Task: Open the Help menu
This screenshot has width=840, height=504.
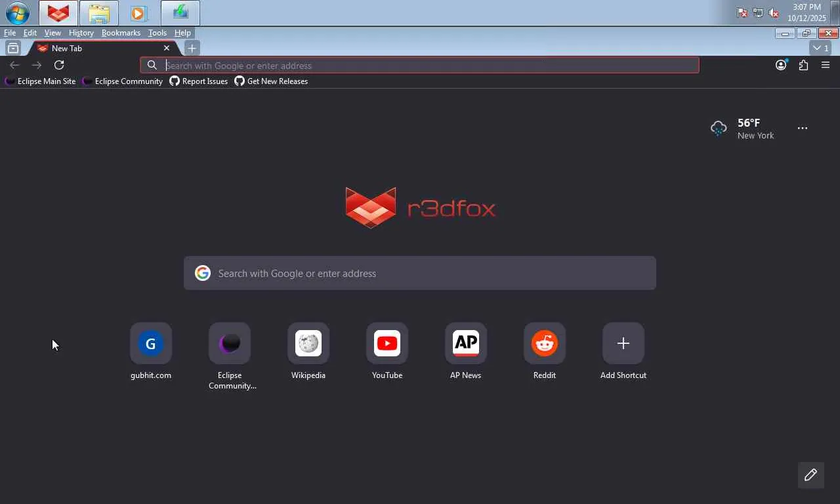Action: (182, 33)
